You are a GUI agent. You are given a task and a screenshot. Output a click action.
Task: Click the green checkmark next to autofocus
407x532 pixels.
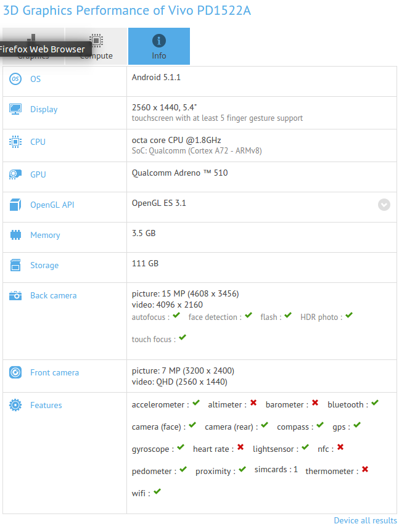[176, 316]
